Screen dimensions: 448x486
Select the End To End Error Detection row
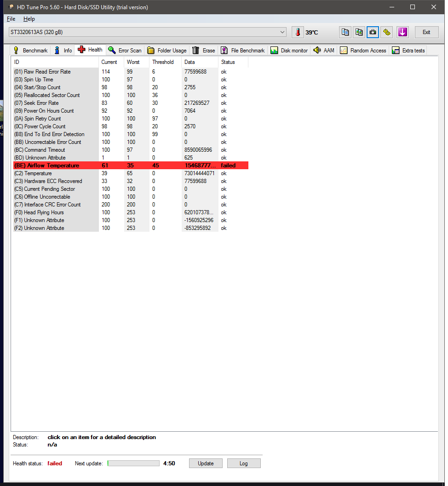(131, 134)
